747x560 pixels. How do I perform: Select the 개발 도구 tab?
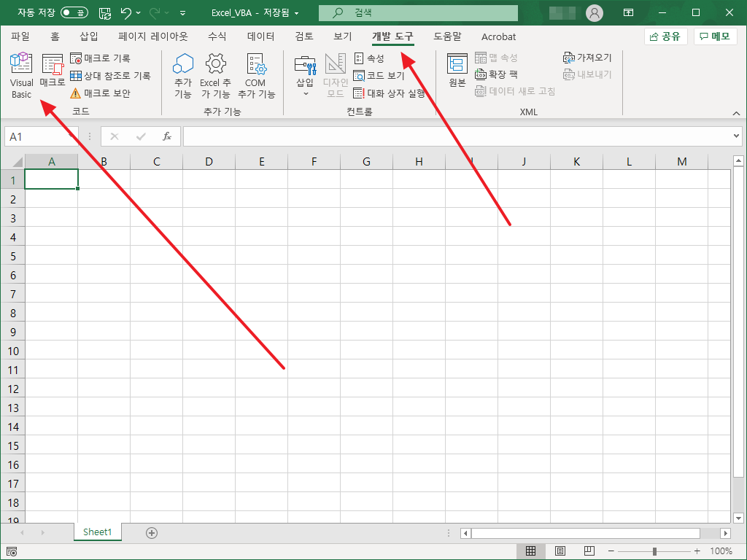pos(392,36)
